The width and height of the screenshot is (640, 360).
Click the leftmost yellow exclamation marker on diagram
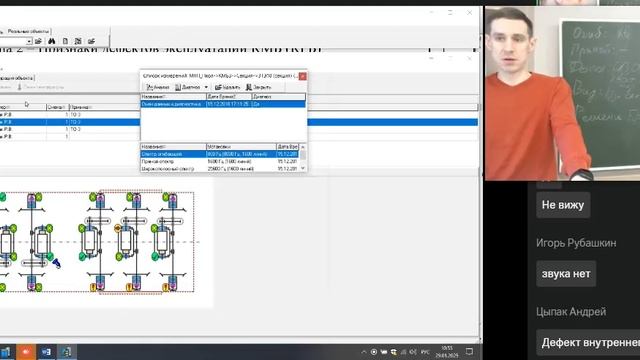[x=93, y=288]
